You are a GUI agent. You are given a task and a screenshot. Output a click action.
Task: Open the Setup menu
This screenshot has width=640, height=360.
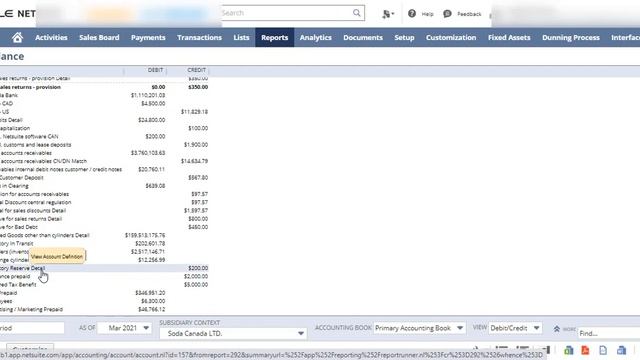[404, 38]
